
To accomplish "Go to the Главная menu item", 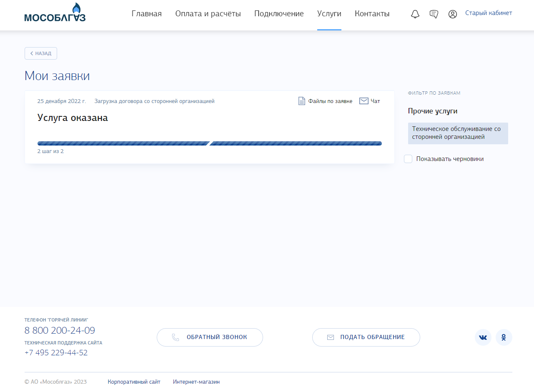I will (x=147, y=14).
